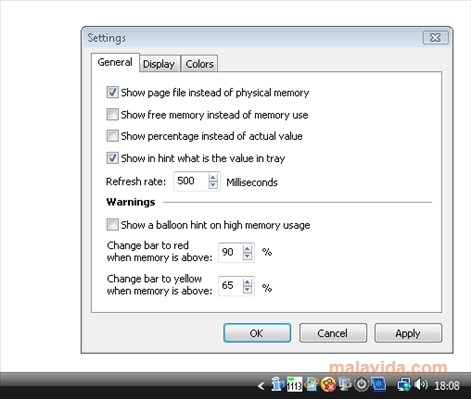This screenshot has width=471, height=399.
Task: Click the blue sidebar gadget tray icon
Action: [379, 384]
